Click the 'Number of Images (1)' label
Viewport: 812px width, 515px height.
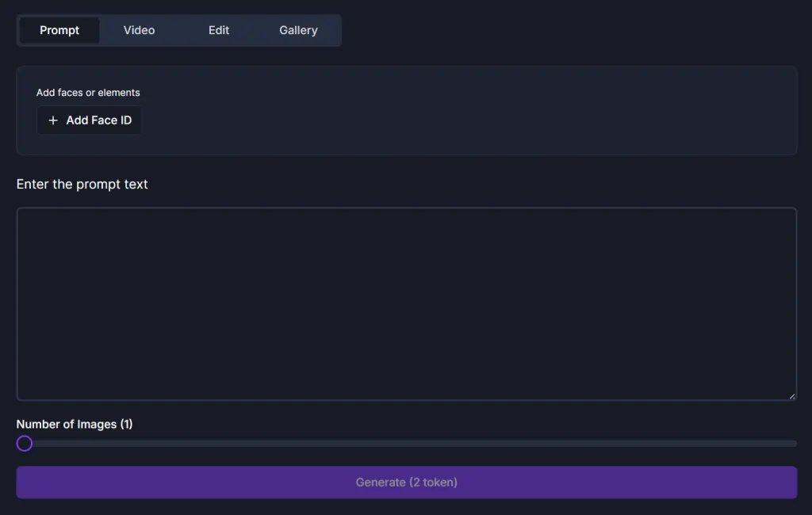click(74, 424)
